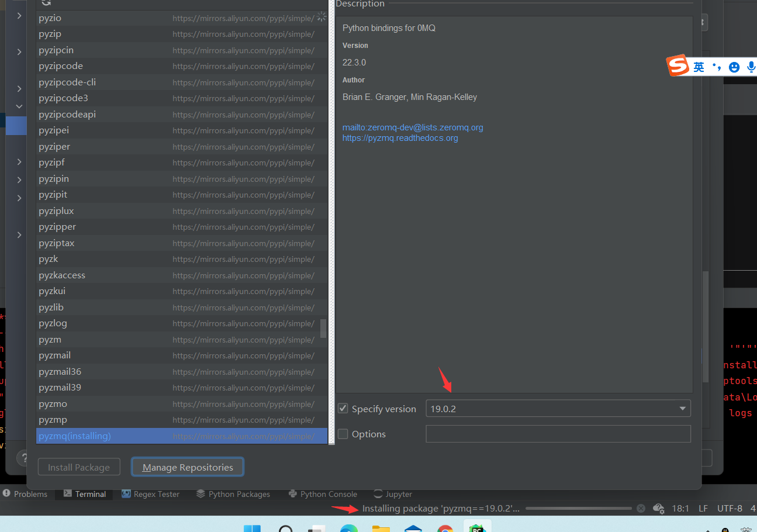The width and height of the screenshot is (757, 532).
Task: Open the Problems tool window tab
Action: coord(25,494)
